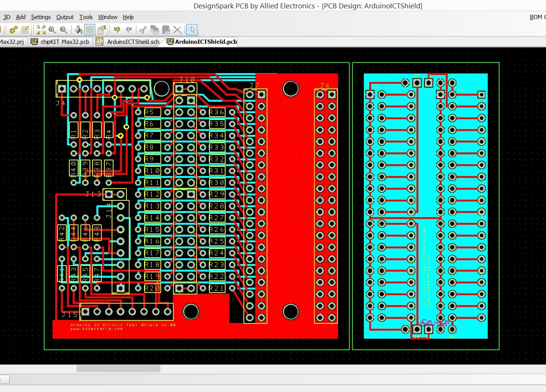Click the Redo icon
Viewport: 546px width, 392px height.
(129, 30)
